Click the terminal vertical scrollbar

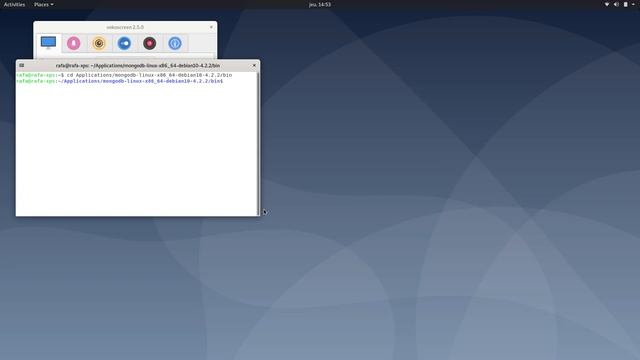258,144
